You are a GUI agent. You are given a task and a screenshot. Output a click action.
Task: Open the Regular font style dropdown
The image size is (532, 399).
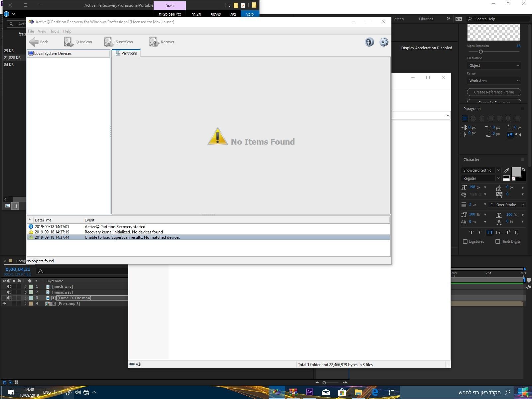[x=481, y=178]
